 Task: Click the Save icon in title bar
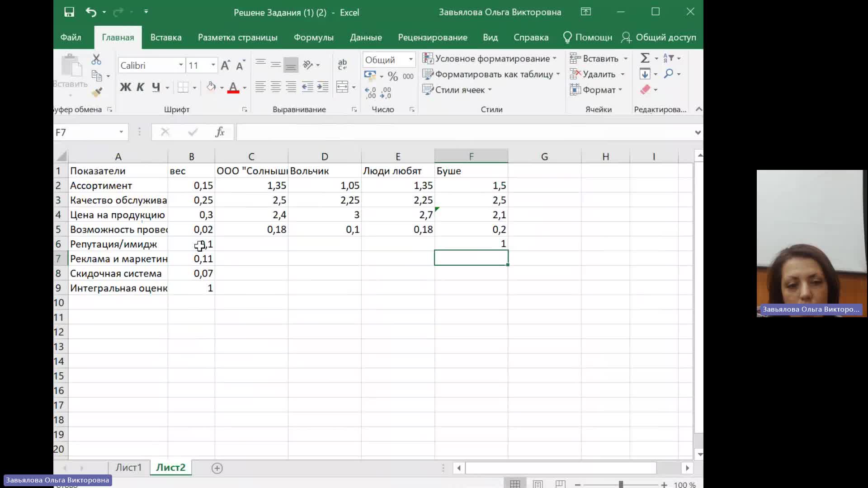click(x=69, y=12)
